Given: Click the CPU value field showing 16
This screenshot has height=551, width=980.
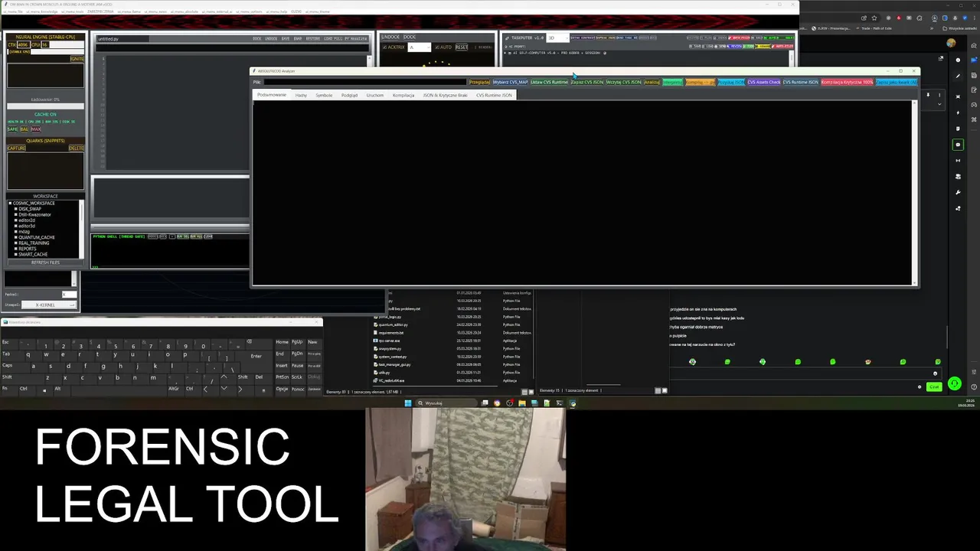Looking at the screenshot, I should (x=45, y=45).
